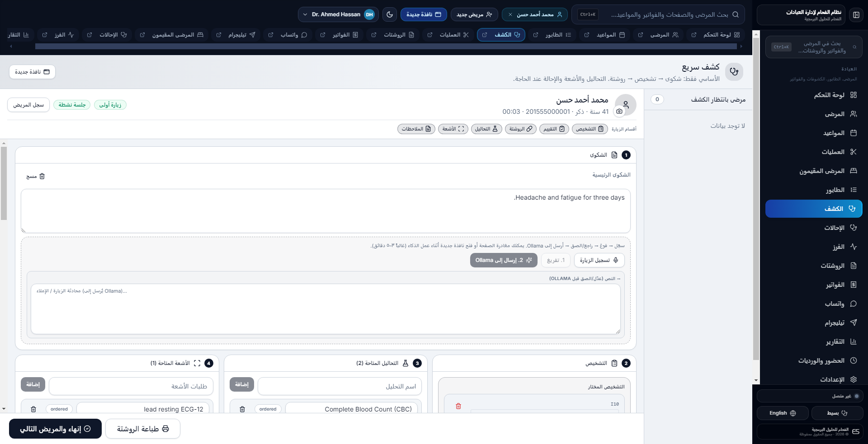
Task: Click the chief complaint text area
Action: [x=325, y=211]
